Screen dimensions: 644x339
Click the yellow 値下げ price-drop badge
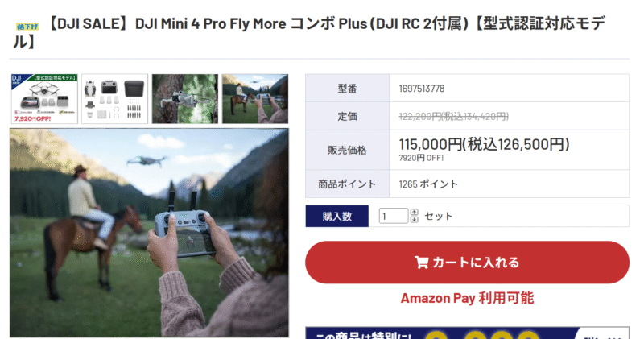(x=27, y=27)
